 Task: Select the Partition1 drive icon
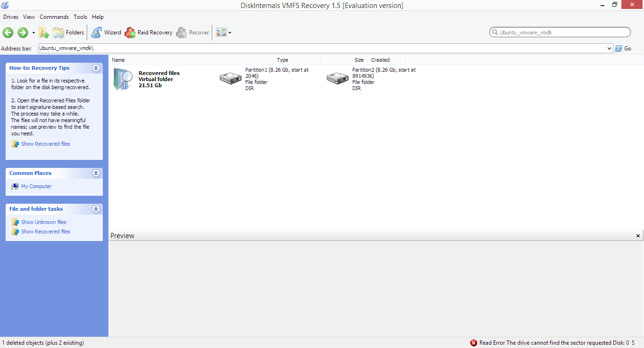pos(231,79)
